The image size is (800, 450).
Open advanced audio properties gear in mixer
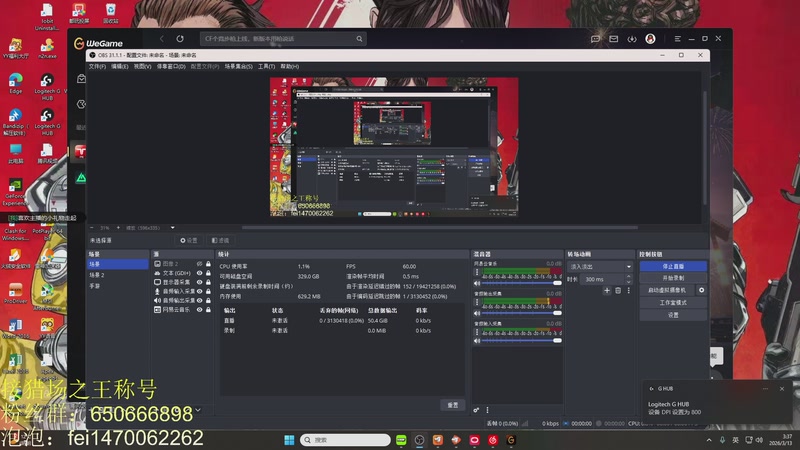click(x=476, y=410)
